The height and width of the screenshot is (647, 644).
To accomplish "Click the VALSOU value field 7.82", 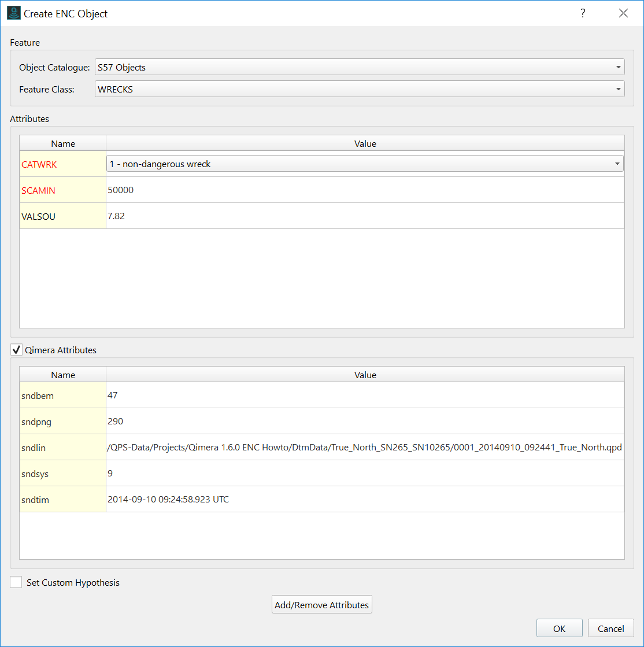I will (365, 216).
